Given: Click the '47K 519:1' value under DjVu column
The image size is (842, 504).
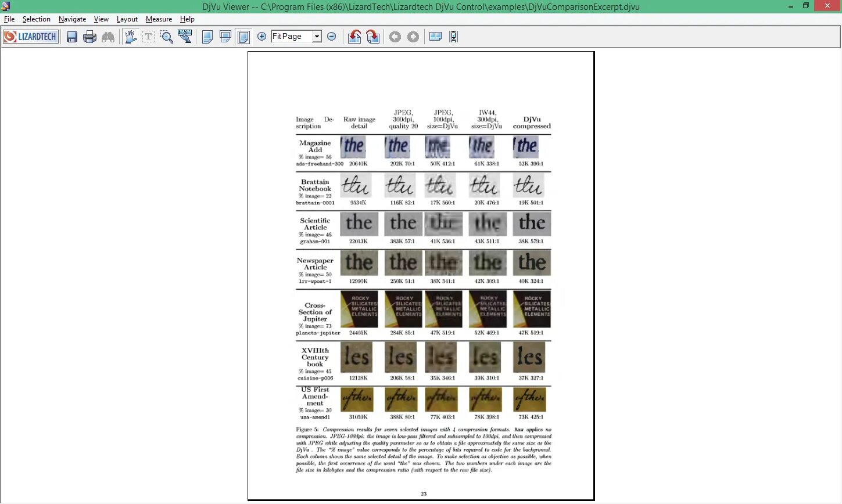Looking at the screenshot, I should pos(531,333).
